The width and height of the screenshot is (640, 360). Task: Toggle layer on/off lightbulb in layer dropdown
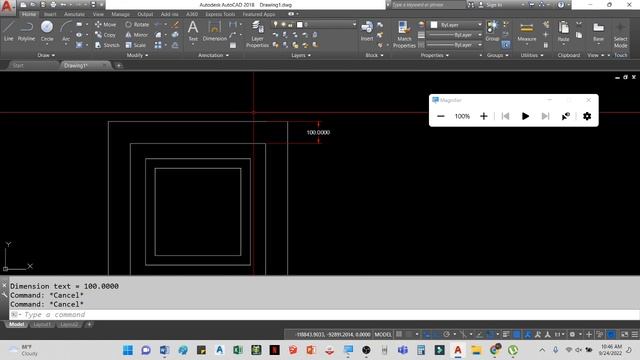pos(276,24)
